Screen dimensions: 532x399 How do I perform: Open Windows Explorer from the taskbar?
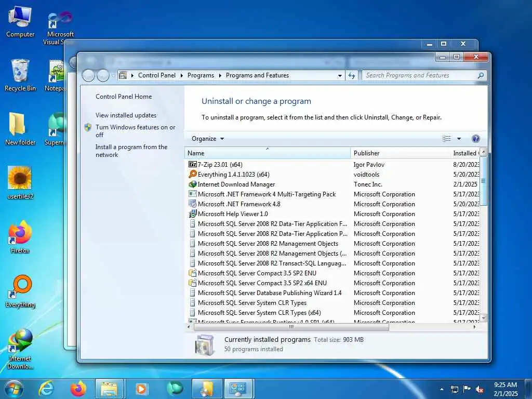(x=109, y=389)
